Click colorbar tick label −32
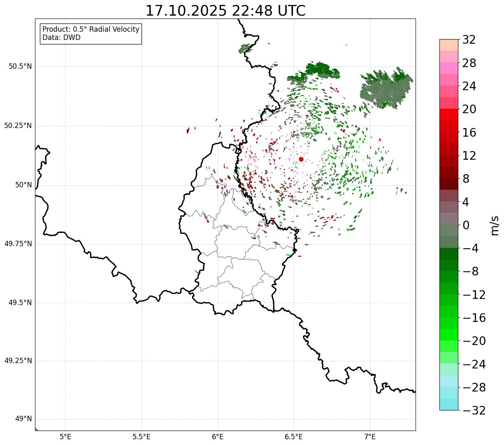 pos(474,410)
